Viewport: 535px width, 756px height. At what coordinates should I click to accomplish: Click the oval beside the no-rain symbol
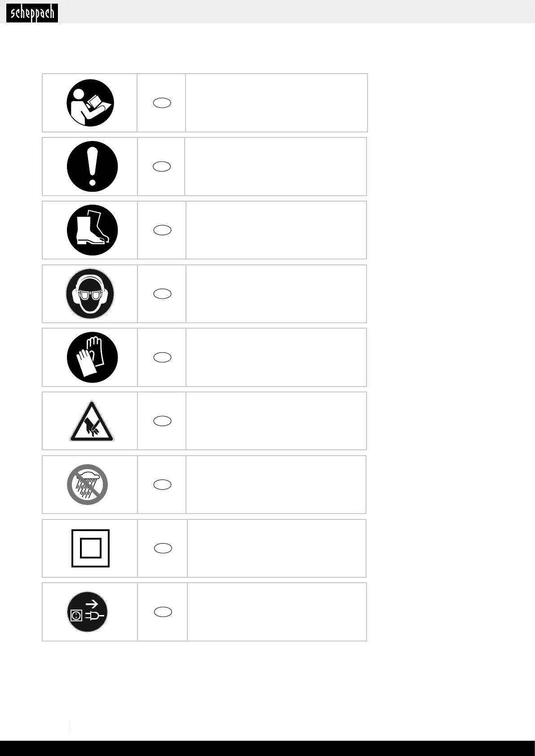point(163,484)
